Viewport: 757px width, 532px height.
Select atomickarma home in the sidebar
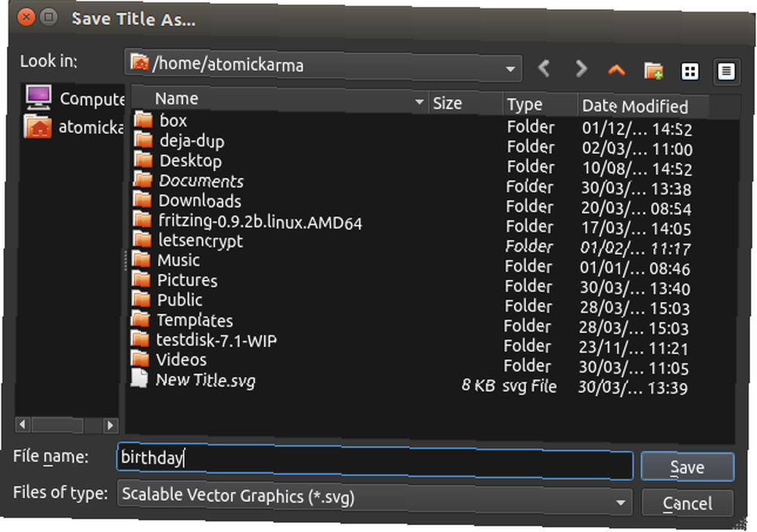(x=74, y=126)
